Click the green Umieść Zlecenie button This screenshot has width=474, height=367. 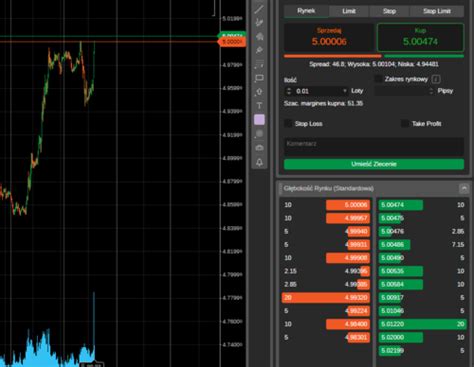click(x=374, y=164)
